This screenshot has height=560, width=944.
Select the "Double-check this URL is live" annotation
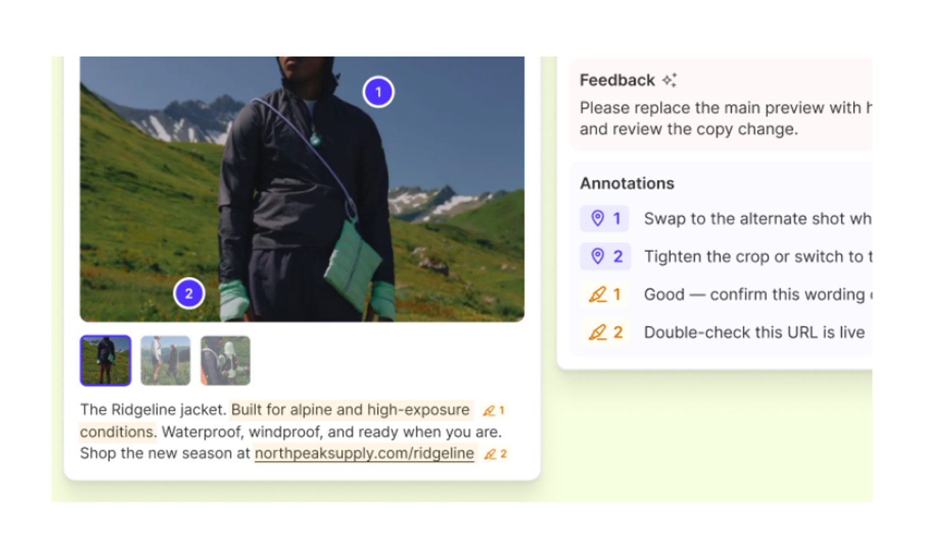(754, 332)
